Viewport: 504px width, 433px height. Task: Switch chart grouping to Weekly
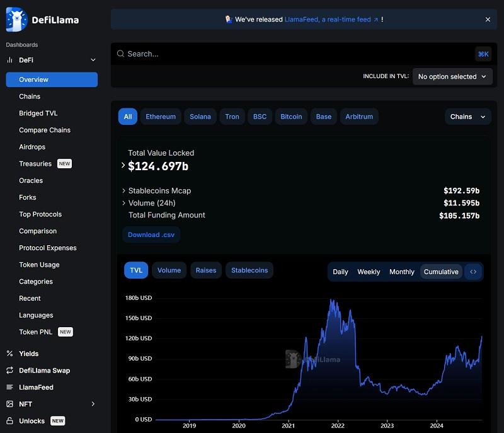[369, 272]
